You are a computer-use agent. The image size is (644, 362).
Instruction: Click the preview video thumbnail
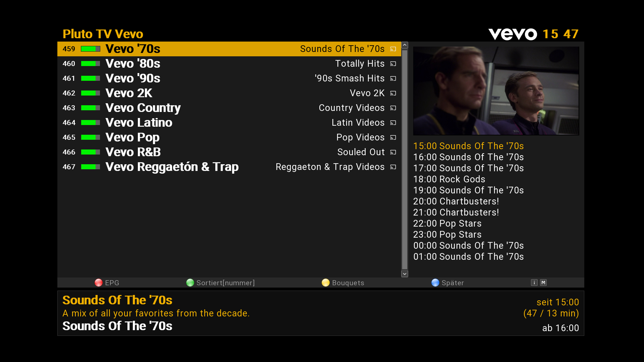coord(496,91)
